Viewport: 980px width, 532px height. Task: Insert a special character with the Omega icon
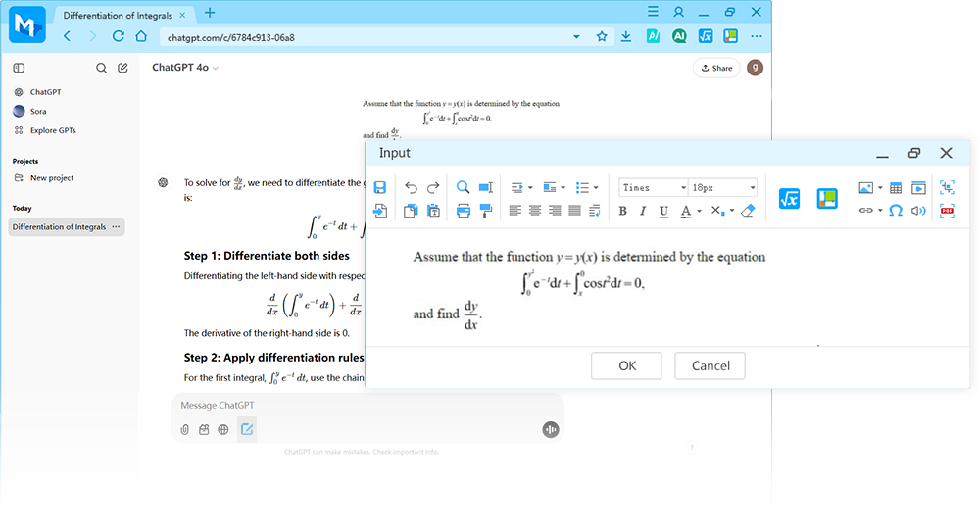coord(896,211)
